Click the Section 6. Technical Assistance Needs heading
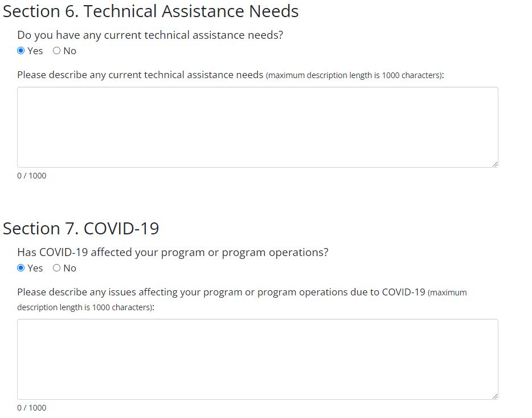Screen dimensions: 532x418 [151, 11]
